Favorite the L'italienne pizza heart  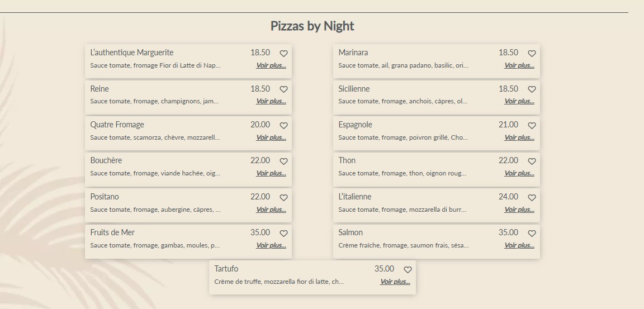(x=532, y=198)
